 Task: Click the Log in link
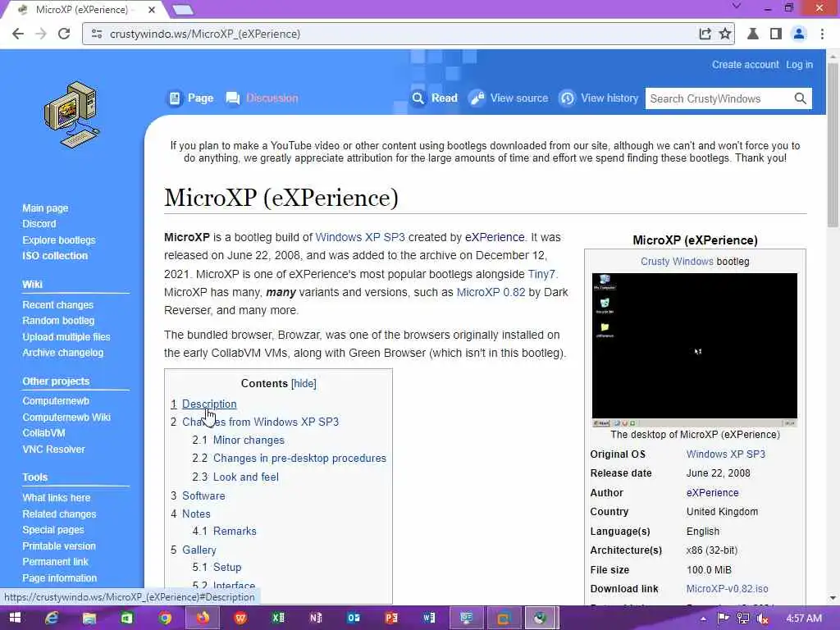click(x=799, y=65)
